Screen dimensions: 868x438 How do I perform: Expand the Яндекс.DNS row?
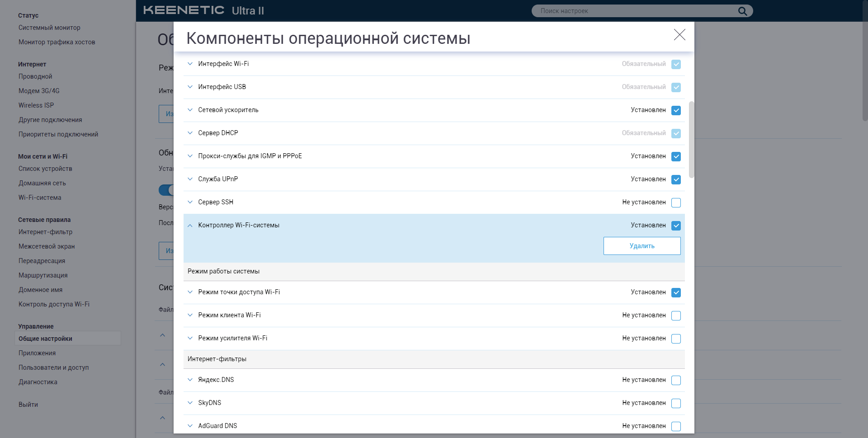(x=190, y=380)
